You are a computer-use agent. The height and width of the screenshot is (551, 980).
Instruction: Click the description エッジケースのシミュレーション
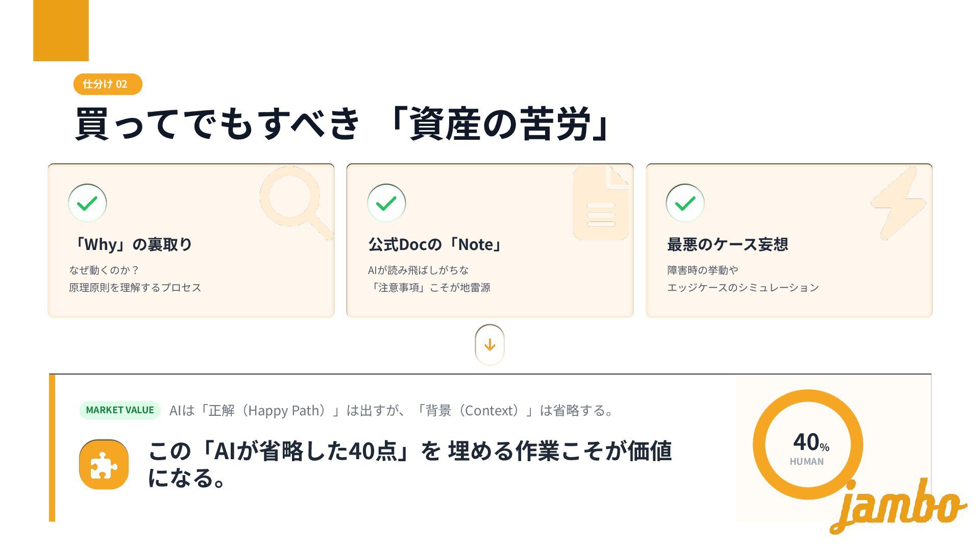743,288
